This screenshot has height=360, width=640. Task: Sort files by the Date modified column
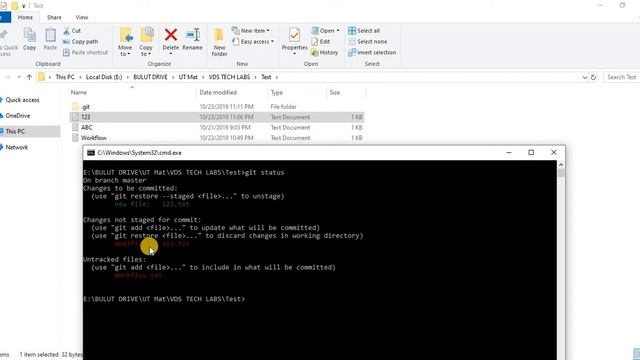218,93
